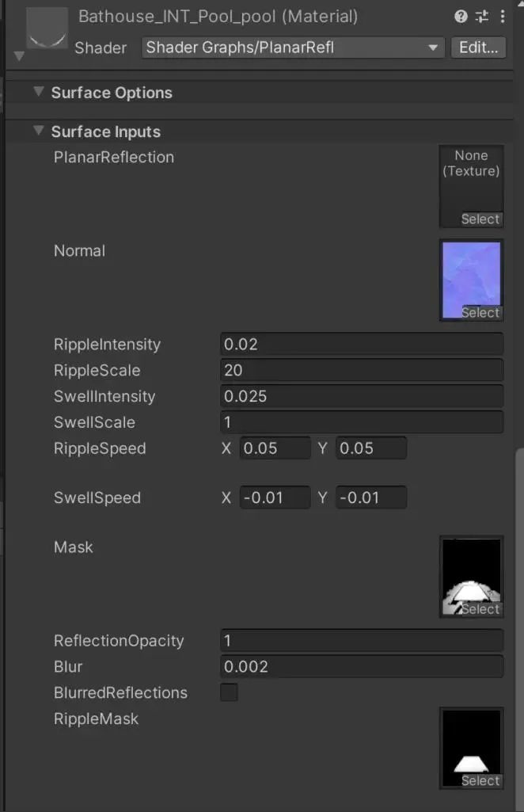The width and height of the screenshot is (524, 812).
Task: Click the SwellSpeed Y field
Action: 371,497
